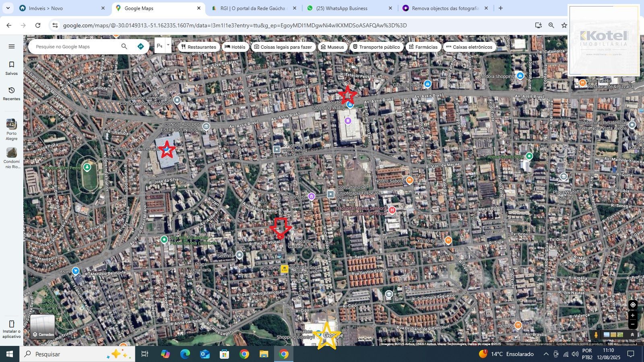Go back in browser history
Image resolution: width=644 pixels, height=362 pixels.
pos(9,25)
